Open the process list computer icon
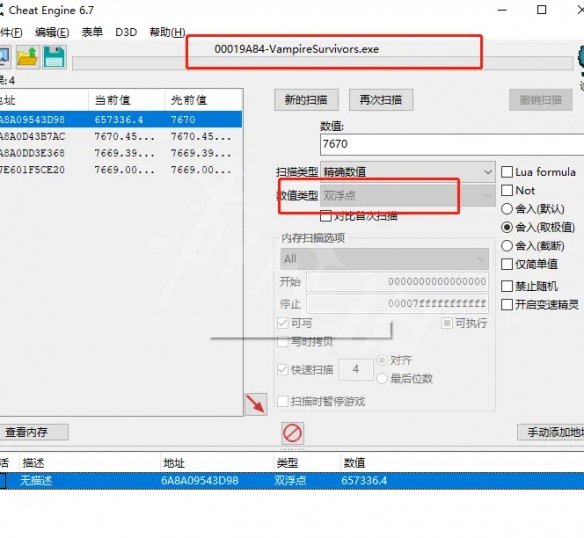 4,57
